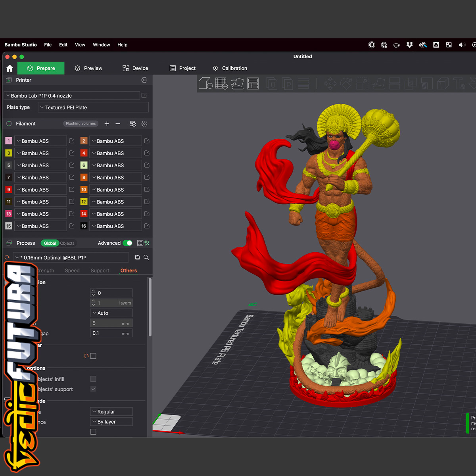The image size is (476, 476).
Task: Expand the Bambu Lab P1P printer dropdown
Action: pos(72,96)
